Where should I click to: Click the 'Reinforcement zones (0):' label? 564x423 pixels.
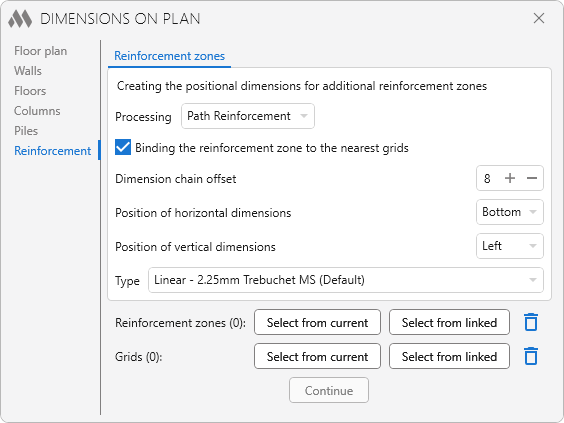pos(180,323)
